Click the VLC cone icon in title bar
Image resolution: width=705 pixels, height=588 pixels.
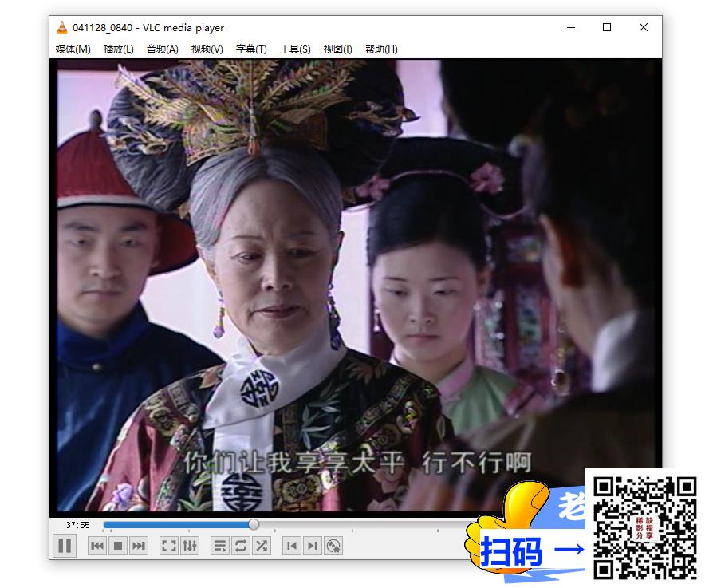coord(61,27)
